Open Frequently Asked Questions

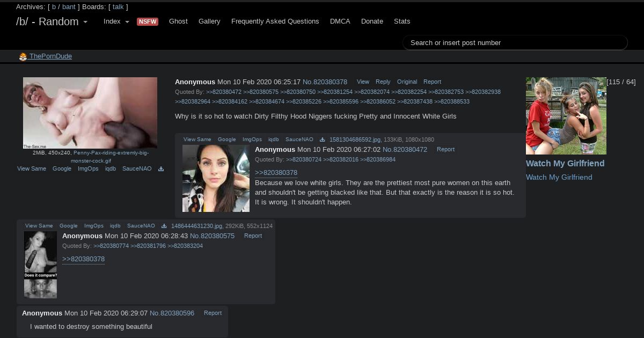[275, 21]
